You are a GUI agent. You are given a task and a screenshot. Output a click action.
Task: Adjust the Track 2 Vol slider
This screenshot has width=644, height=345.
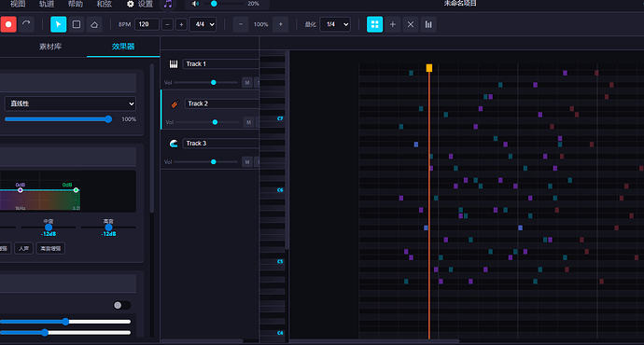208,122
